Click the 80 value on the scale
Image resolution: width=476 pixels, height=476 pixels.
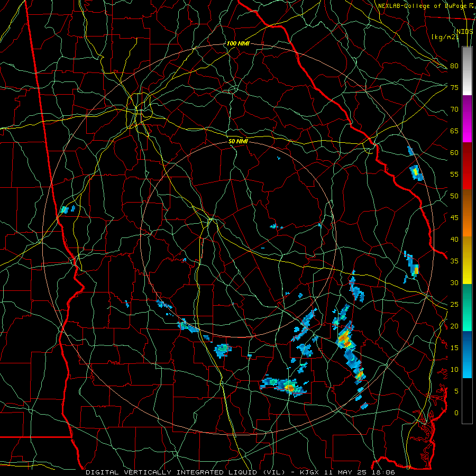[454, 66]
